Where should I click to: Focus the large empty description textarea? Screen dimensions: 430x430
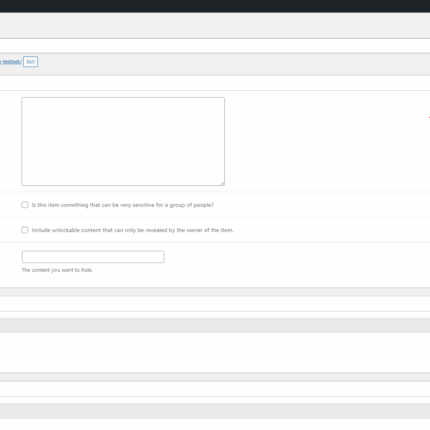(123, 141)
